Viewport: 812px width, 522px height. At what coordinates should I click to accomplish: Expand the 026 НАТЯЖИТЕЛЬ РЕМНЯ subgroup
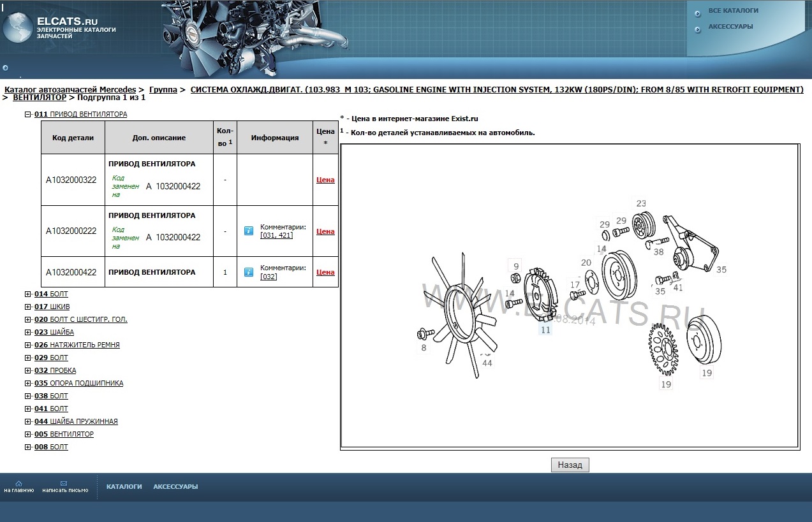point(27,345)
